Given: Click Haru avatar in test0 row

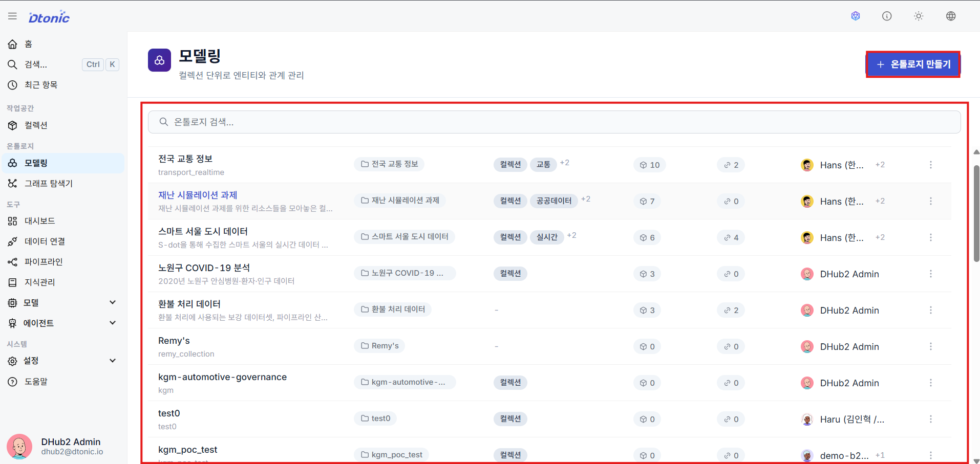Looking at the screenshot, I should (x=807, y=419).
